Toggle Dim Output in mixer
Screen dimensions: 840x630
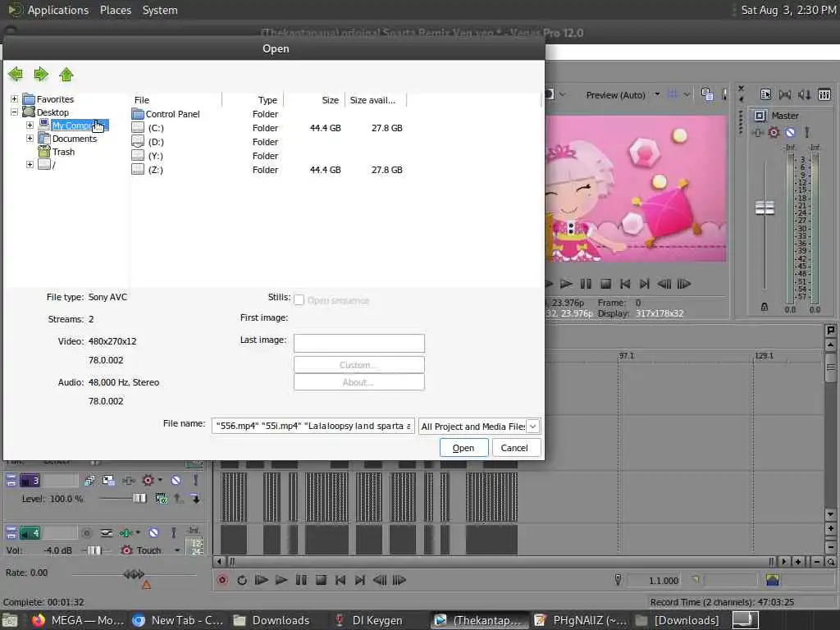tap(804, 95)
